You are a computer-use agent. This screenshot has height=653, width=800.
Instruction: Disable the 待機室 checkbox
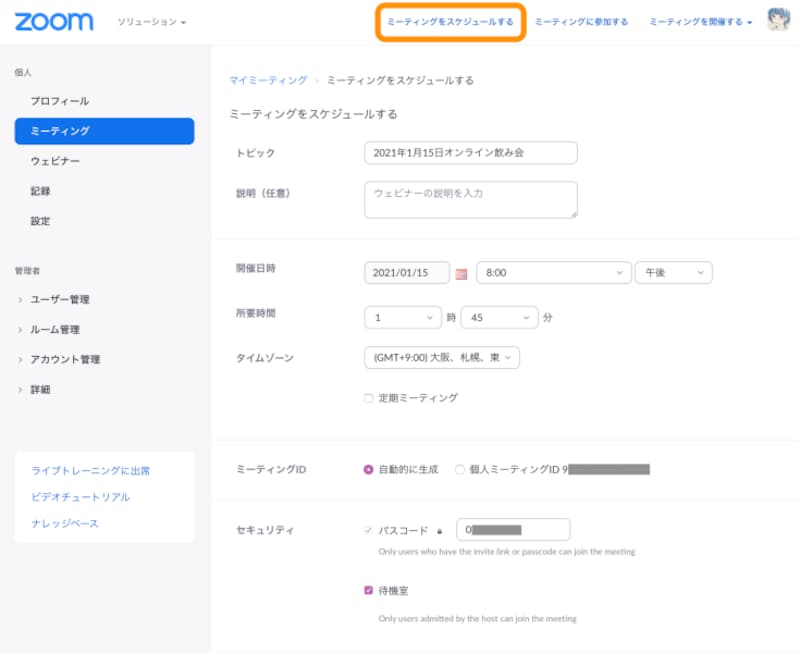370,590
